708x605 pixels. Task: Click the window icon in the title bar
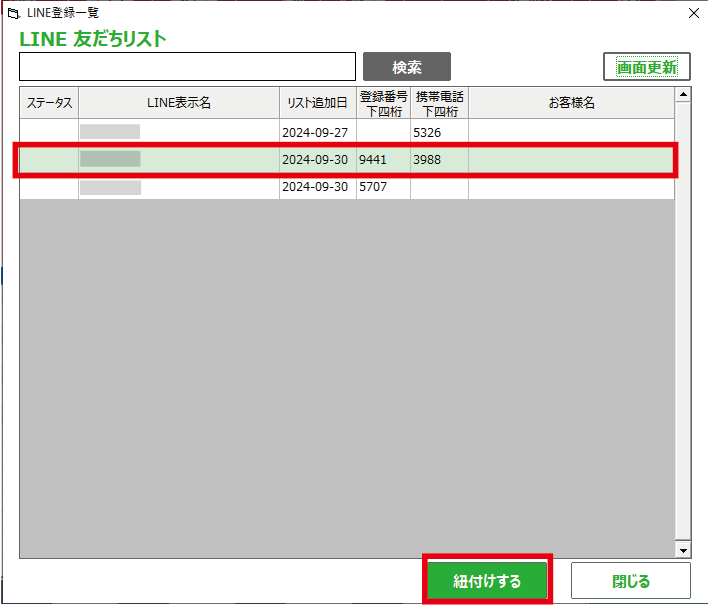pyautogui.click(x=14, y=14)
